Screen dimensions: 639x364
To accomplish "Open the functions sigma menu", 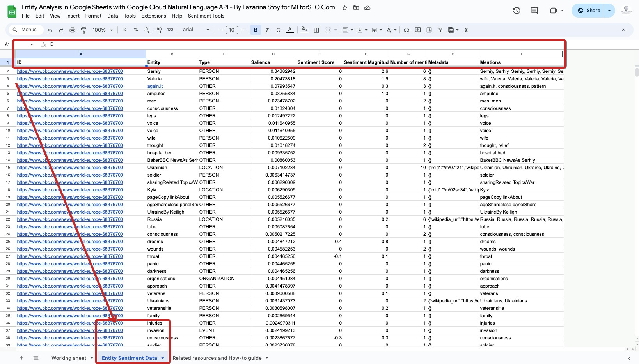I will [466, 30].
